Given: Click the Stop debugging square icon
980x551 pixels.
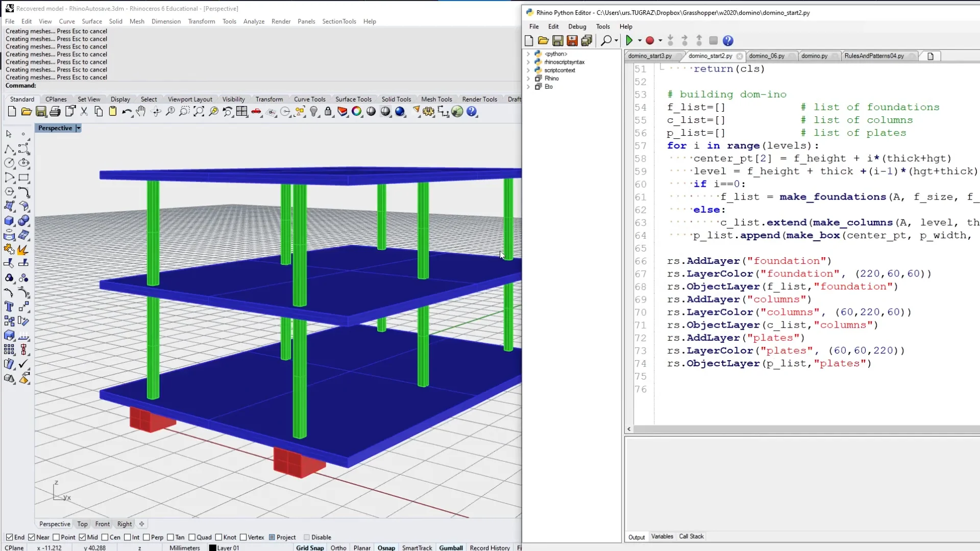Looking at the screenshot, I should tap(714, 40).
